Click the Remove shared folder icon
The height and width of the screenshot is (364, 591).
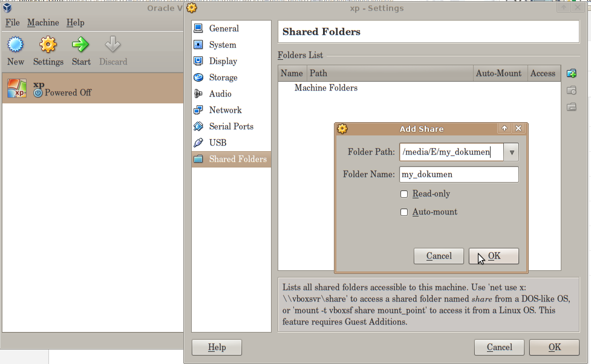[572, 107]
